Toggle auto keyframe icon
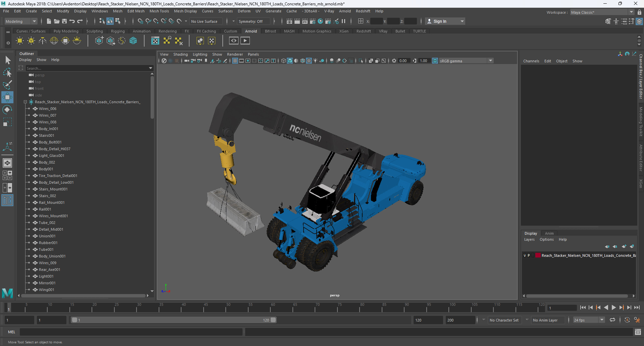This screenshot has width=644, height=346. (627, 320)
